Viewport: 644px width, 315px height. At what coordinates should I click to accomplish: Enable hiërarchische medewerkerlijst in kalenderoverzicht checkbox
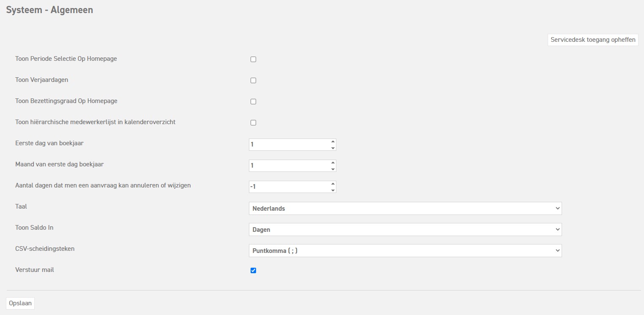click(x=253, y=123)
